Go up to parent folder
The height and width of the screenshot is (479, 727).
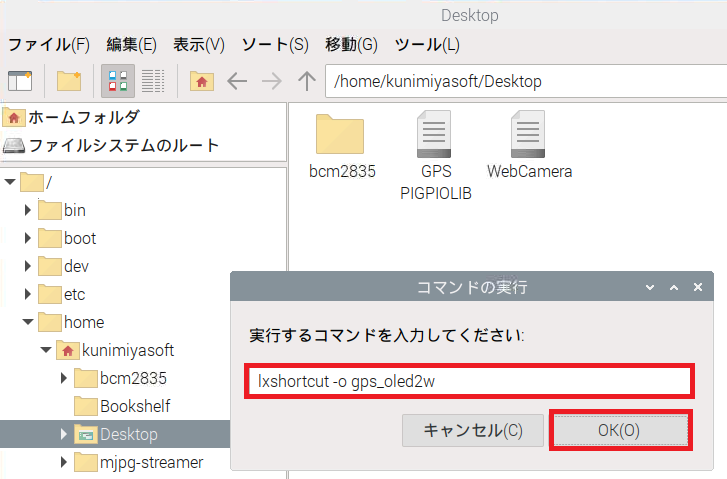click(x=307, y=82)
